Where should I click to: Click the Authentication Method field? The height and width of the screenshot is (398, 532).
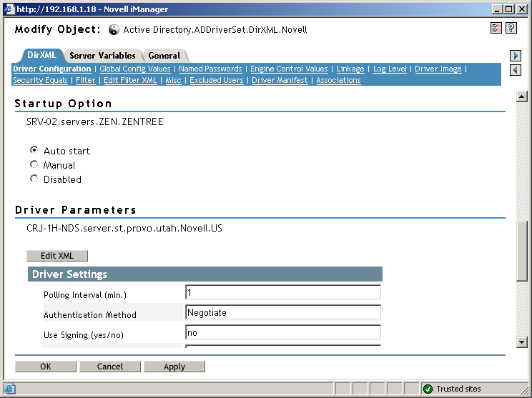point(283,312)
